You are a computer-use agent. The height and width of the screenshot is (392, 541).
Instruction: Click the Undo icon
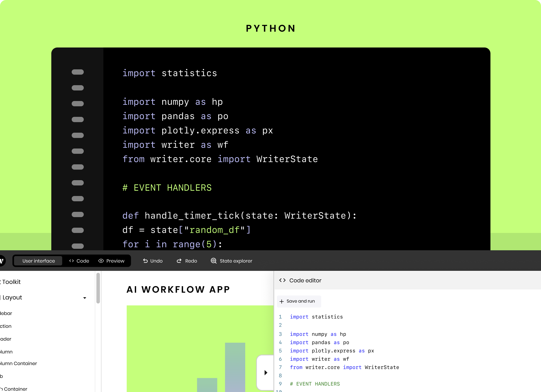click(x=145, y=261)
